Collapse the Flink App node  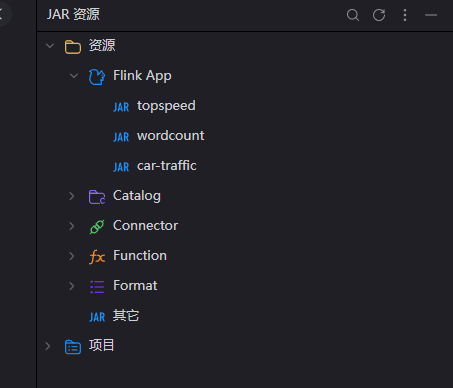[74, 76]
